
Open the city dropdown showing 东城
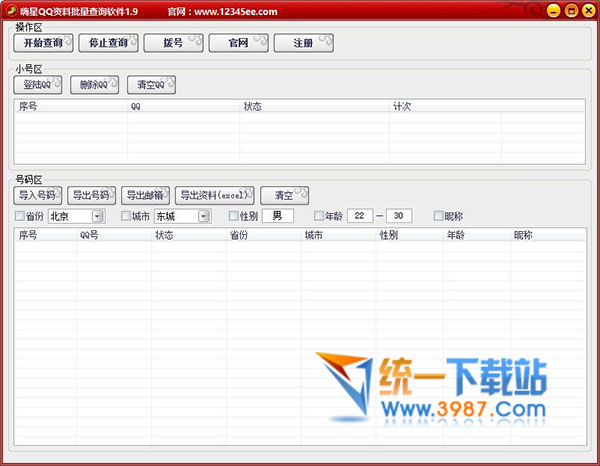183,216
